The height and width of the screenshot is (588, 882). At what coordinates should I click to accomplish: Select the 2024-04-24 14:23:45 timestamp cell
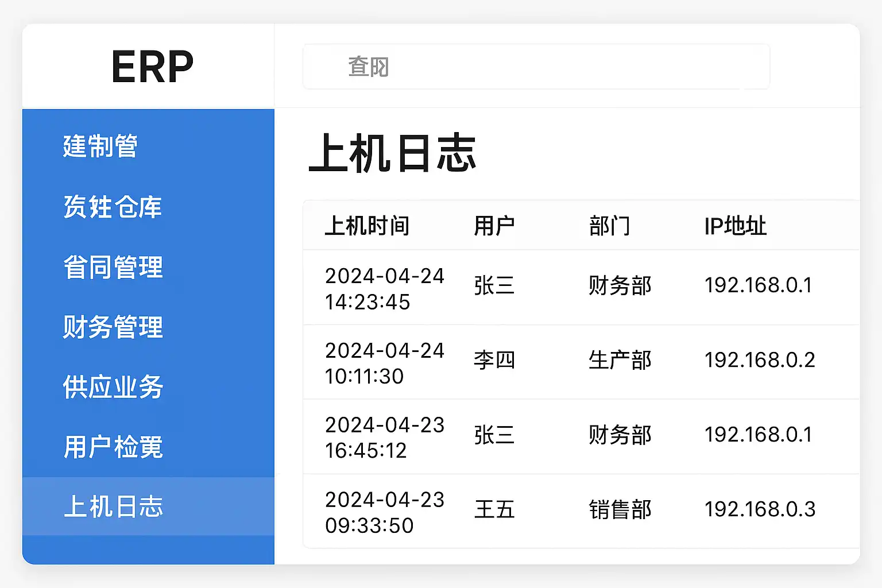[385, 288]
